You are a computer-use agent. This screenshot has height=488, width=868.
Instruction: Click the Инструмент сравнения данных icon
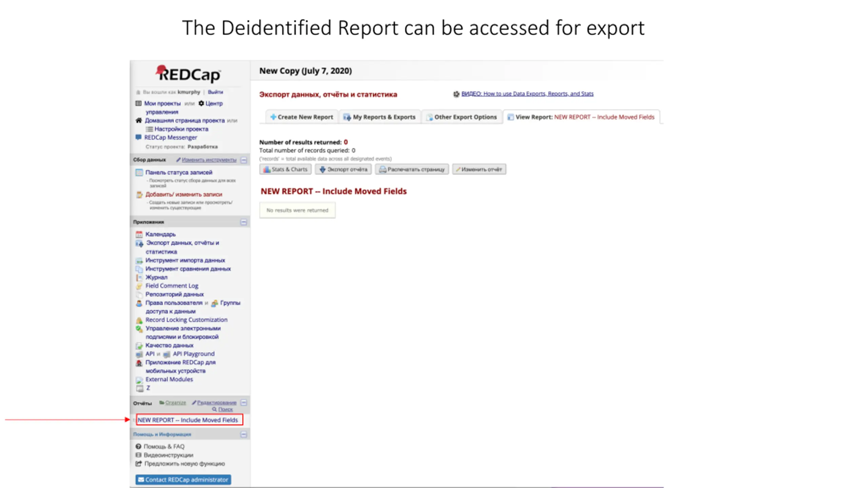tap(139, 269)
